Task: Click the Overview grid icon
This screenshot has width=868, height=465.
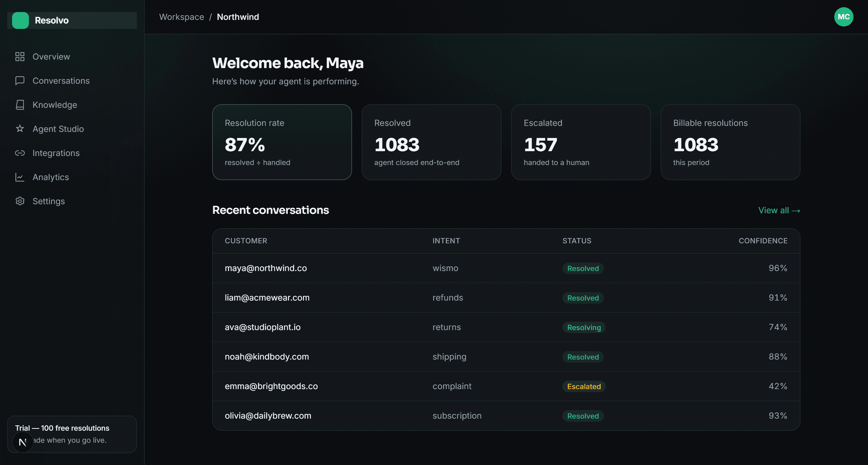Action: click(20, 57)
